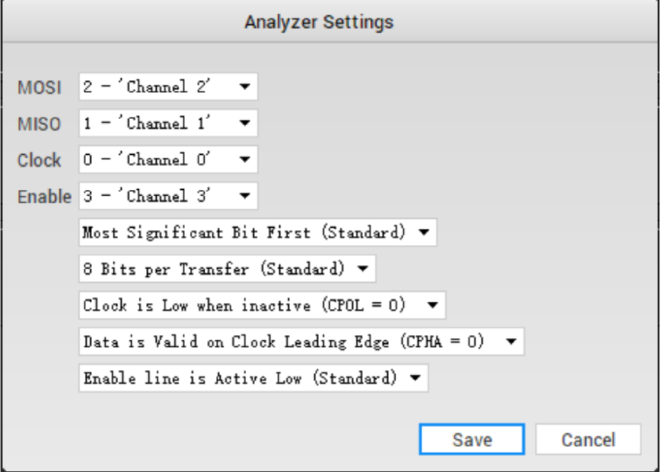Expand the 8 Bits per Transfer dropdown
Viewport: 660px width, 472px height.
(226, 269)
